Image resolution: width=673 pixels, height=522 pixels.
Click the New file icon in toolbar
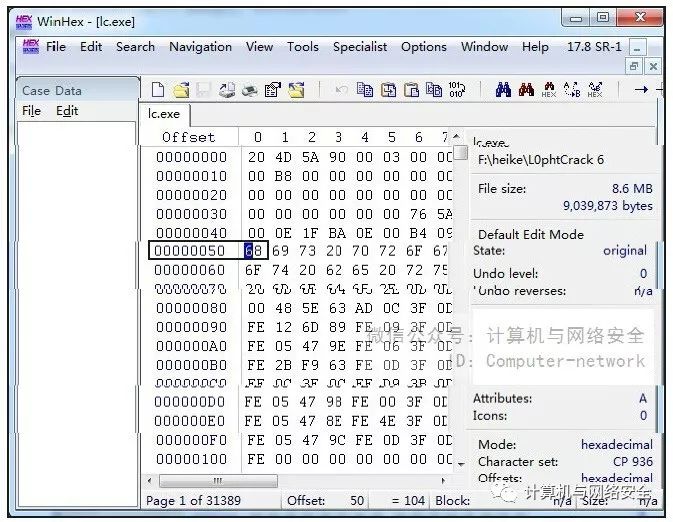click(x=158, y=90)
